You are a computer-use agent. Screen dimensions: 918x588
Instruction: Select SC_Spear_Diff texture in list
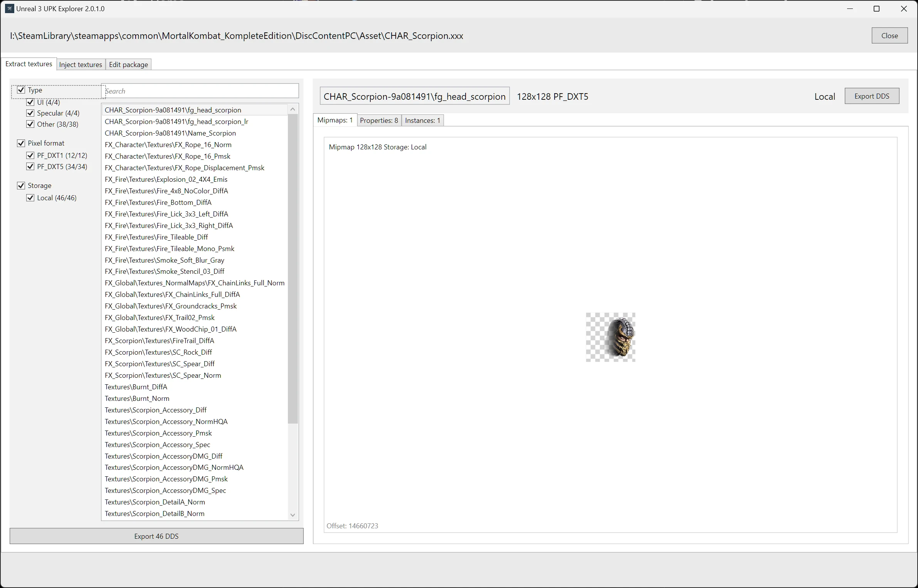(x=160, y=364)
